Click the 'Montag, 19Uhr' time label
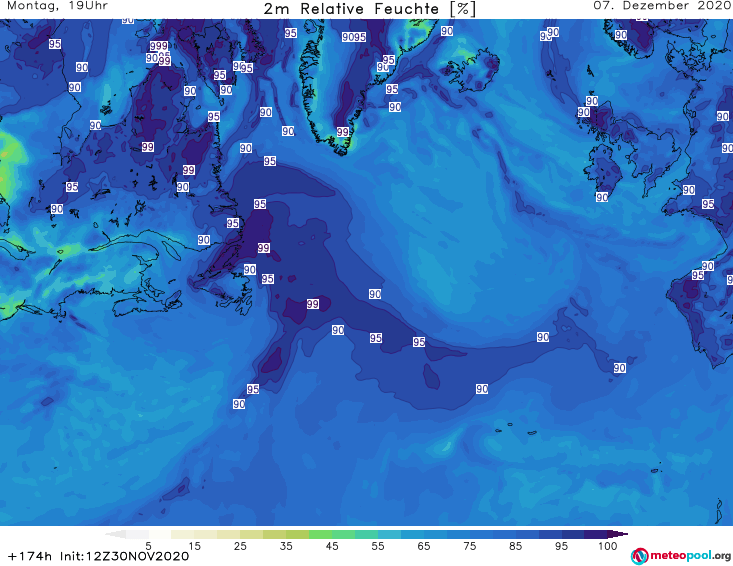Image resolution: width=733 pixels, height=566 pixels. (57, 6)
